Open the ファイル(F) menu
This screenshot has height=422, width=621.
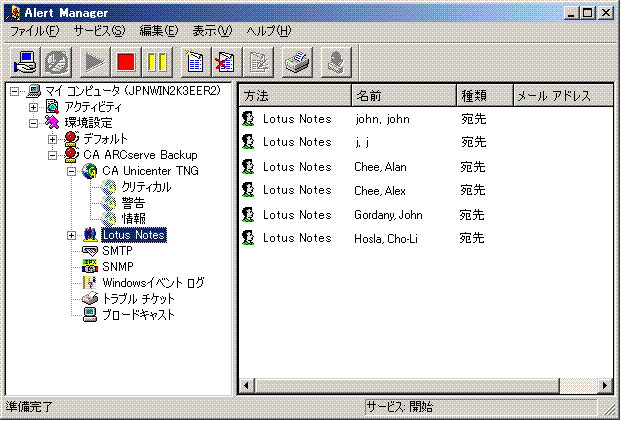pyautogui.click(x=34, y=31)
